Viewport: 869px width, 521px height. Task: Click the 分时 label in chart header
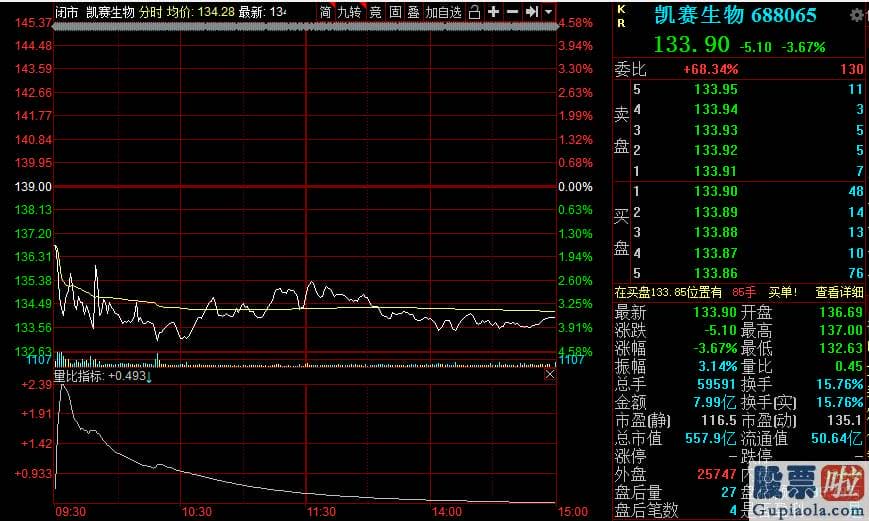pos(151,12)
